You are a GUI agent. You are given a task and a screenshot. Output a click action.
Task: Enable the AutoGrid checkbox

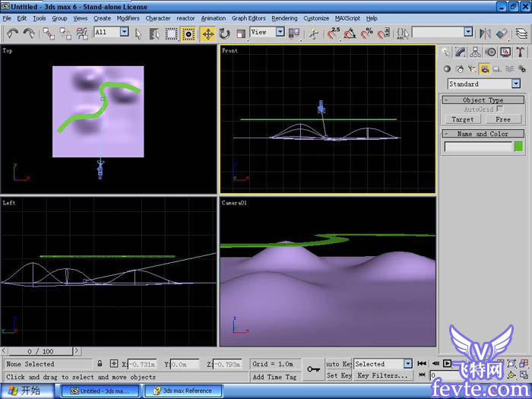[x=499, y=109]
